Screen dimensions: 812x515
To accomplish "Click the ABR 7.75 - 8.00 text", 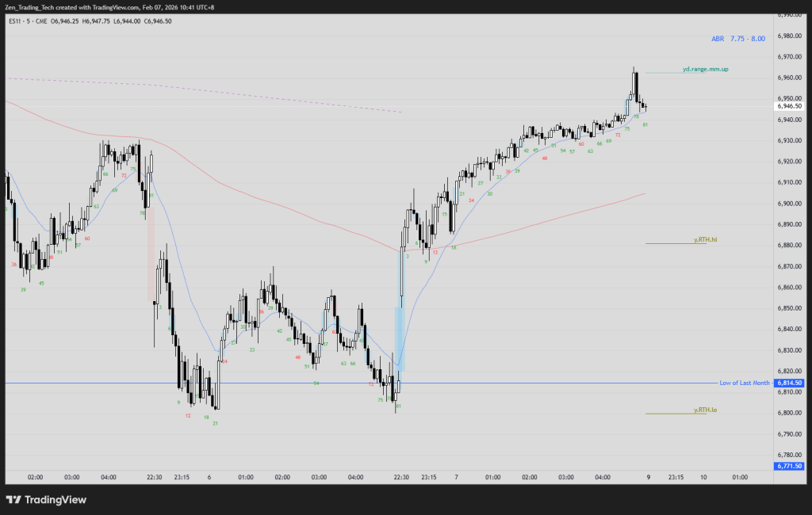I will pos(737,38).
